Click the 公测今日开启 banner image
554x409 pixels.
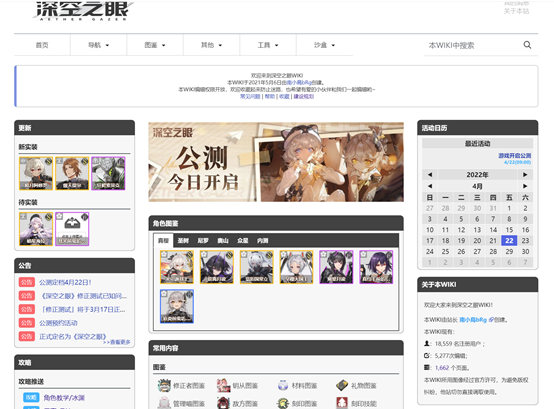[276, 162]
